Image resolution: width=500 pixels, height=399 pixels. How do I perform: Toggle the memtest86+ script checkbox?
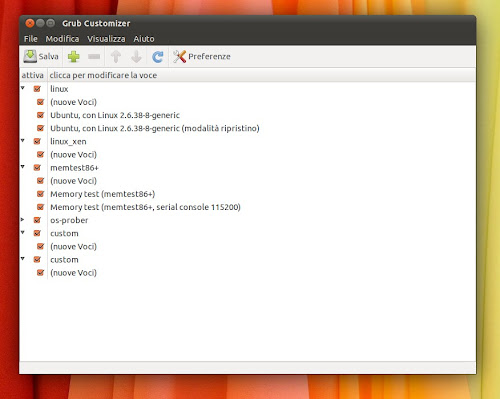pyautogui.click(x=37, y=168)
